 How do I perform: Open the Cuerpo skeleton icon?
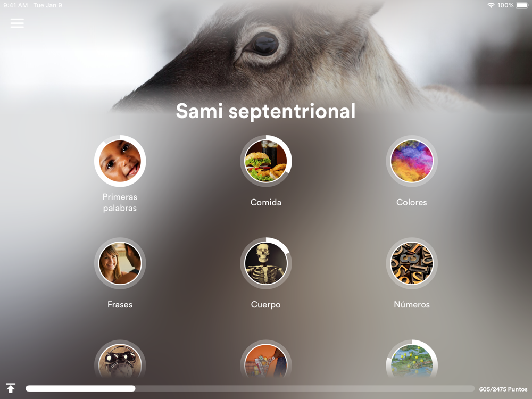click(x=266, y=263)
